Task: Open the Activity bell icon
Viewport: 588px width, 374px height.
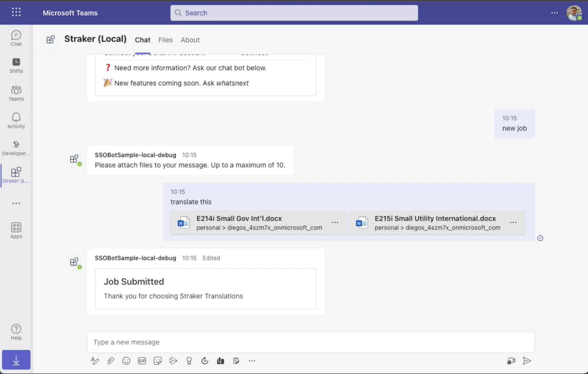Action: pos(16,121)
